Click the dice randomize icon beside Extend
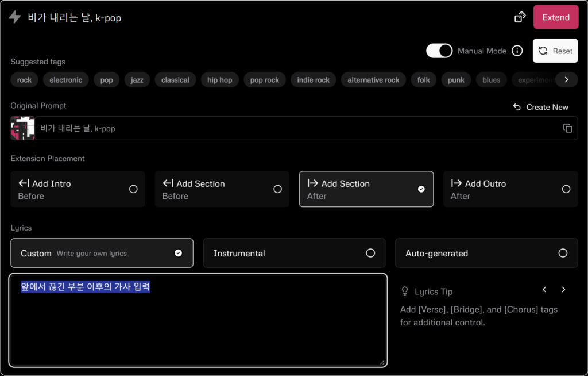This screenshot has width=588, height=376. (520, 17)
